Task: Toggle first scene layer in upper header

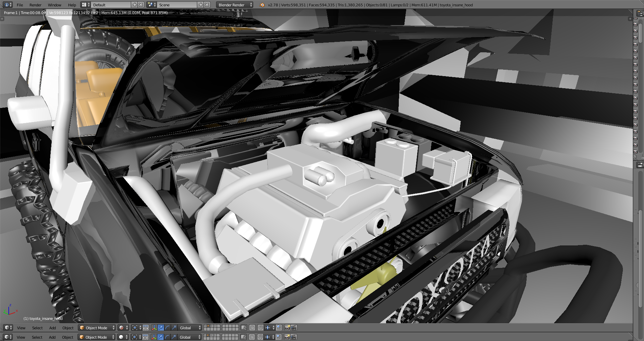Action: point(205,326)
